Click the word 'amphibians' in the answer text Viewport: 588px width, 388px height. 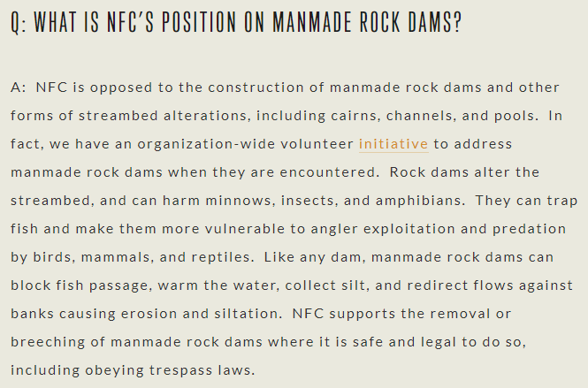420,201
